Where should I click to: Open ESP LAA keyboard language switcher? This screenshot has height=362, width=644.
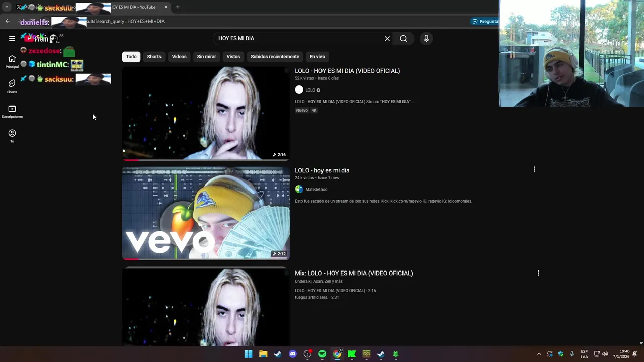coord(584,354)
